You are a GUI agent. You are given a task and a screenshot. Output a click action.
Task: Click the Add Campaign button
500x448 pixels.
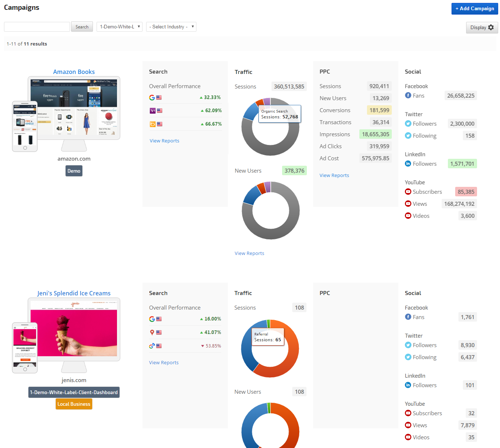474,8
